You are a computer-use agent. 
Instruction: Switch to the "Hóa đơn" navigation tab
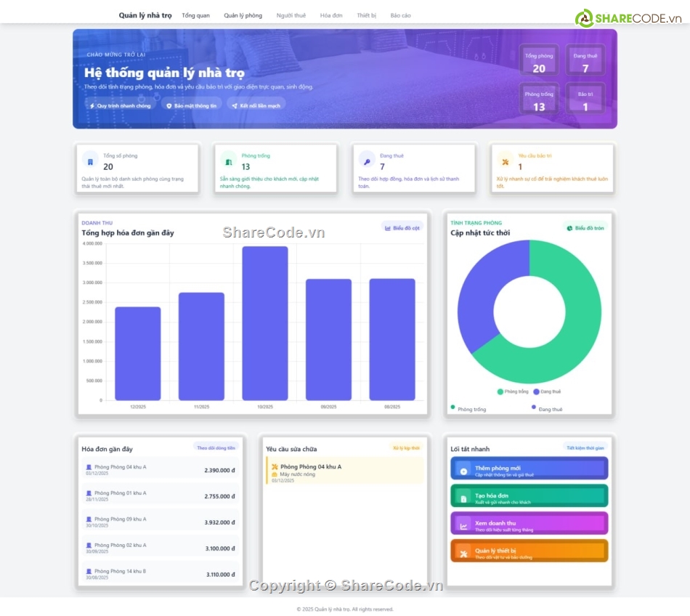pyautogui.click(x=331, y=15)
